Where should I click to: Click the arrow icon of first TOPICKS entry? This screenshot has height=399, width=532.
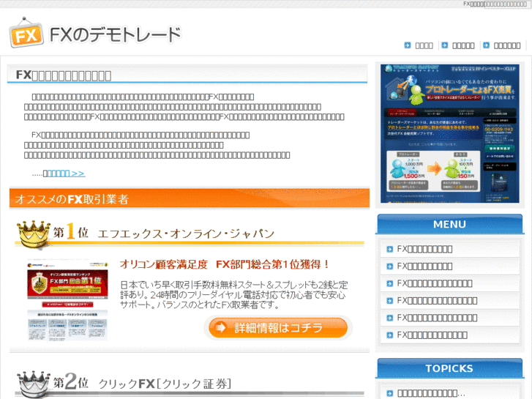[389, 394]
